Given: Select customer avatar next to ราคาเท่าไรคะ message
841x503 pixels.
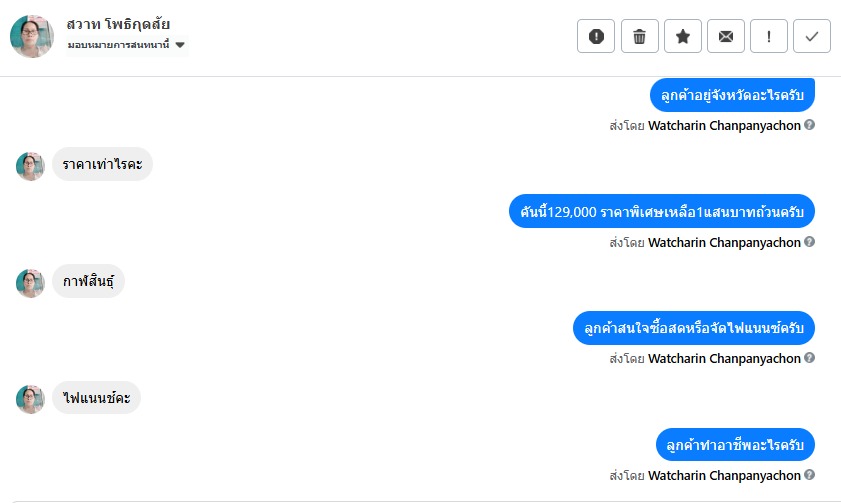Looking at the screenshot, I should click(x=30, y=166).
